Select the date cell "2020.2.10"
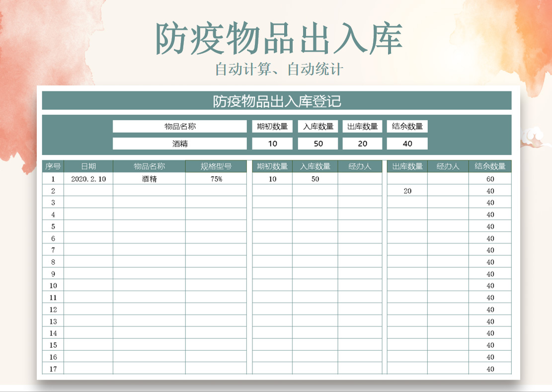This screenshot has width=552, height=392. coord(88,179)
